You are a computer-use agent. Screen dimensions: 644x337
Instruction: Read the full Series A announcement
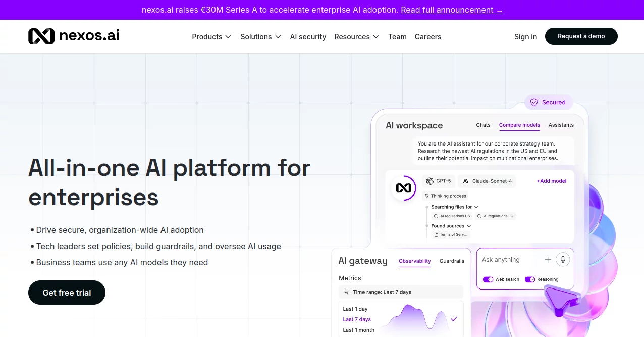[x=452, y=10]
